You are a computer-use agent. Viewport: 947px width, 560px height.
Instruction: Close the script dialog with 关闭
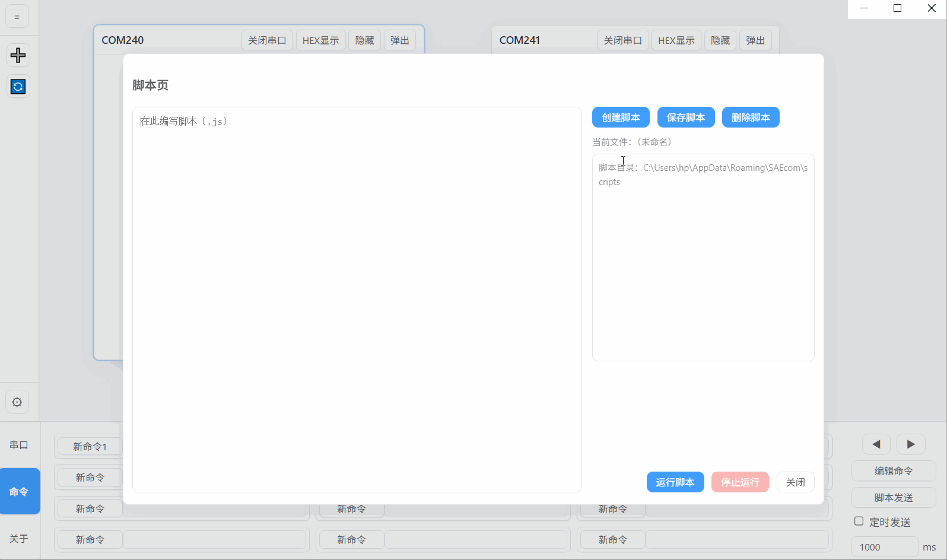point(795,482)
